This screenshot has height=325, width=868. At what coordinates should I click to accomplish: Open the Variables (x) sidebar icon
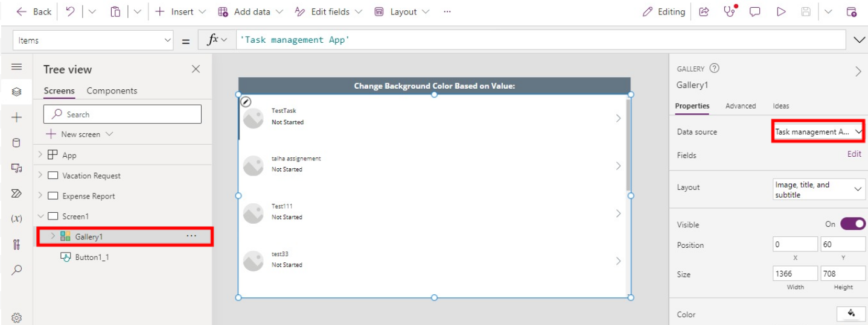[x=16, y=218]
